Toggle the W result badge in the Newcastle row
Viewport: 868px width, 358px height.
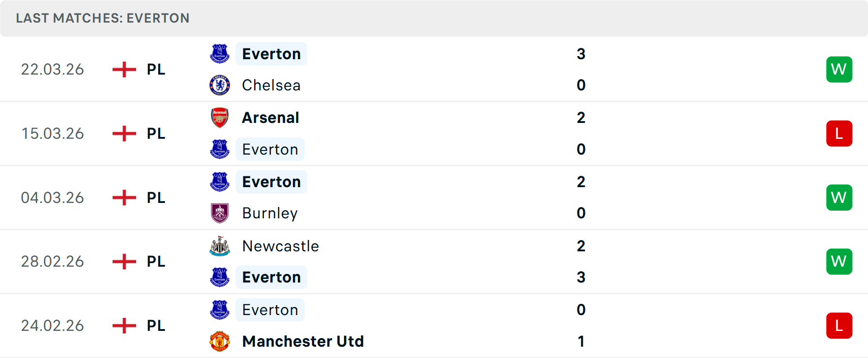tap(840, 261)
